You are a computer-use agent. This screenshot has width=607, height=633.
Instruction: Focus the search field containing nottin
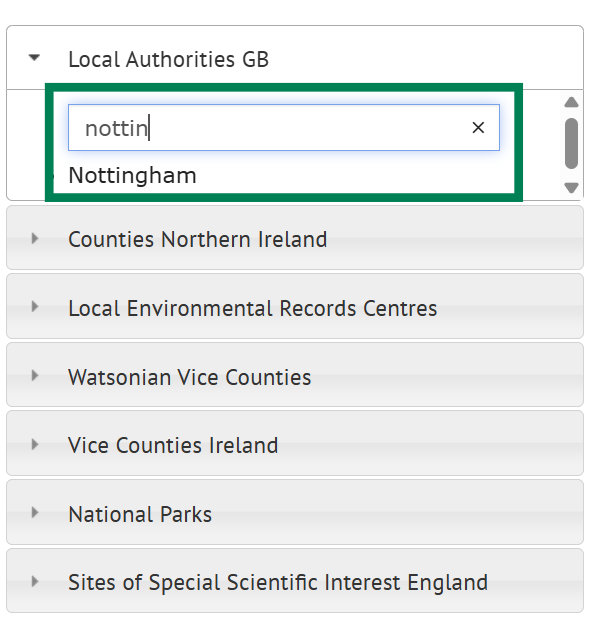click(284, 128)
